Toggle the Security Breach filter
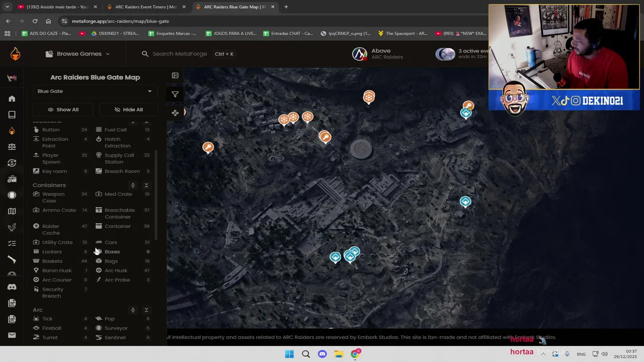644x362 pixels. point(59,293)
